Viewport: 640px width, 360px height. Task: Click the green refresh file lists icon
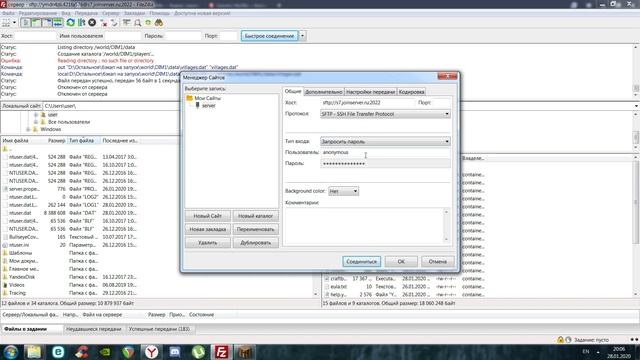click(71, 23)
